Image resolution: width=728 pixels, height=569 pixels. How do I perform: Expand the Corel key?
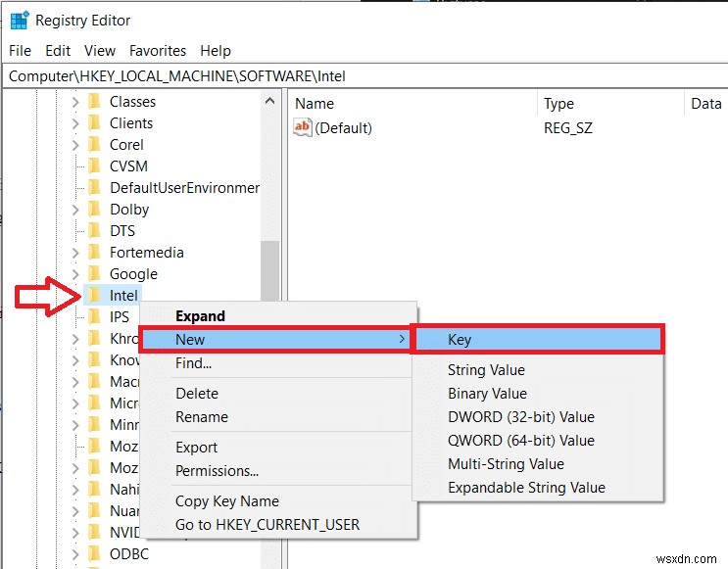point(75,145)
